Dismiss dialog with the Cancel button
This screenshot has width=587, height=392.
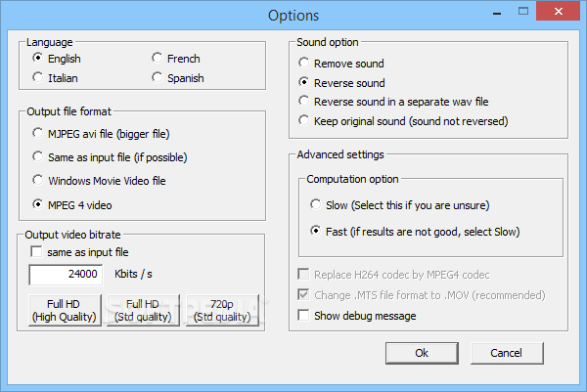click(507, 353)
